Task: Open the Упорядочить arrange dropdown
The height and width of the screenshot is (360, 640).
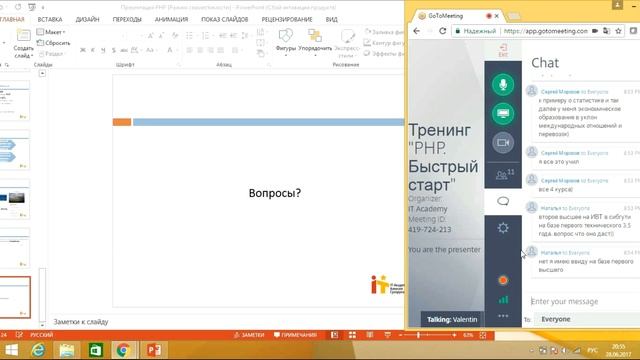Action: (315, 42)
